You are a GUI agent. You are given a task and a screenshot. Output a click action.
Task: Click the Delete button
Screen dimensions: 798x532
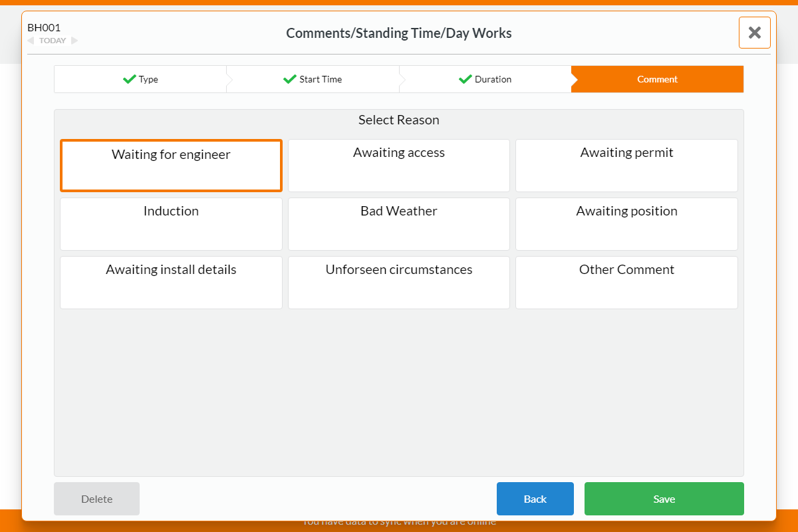click(x=96, y=499)
